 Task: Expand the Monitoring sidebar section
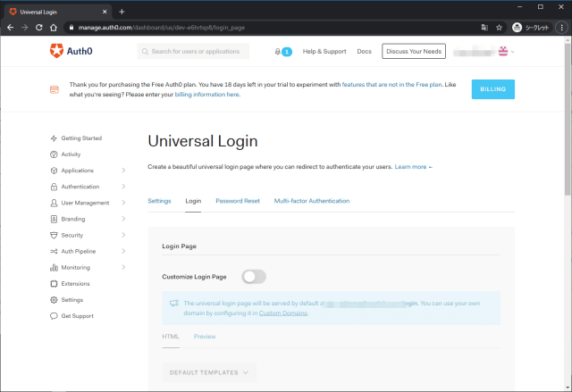(123, 267)
